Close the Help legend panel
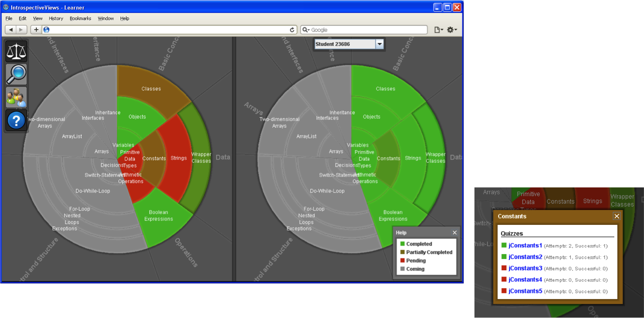 [x=455, y=233]
